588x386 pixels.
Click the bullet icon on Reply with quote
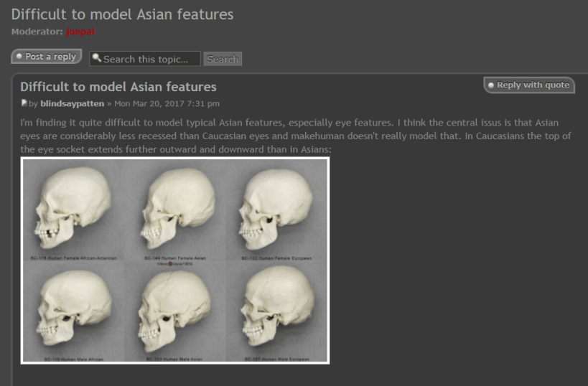tap(491, 85)
